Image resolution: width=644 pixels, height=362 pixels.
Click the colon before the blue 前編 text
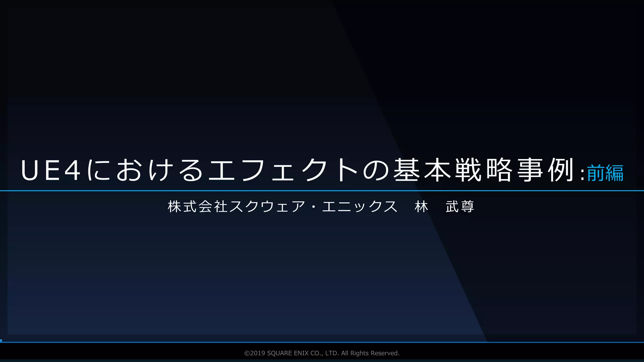point(582,175)
